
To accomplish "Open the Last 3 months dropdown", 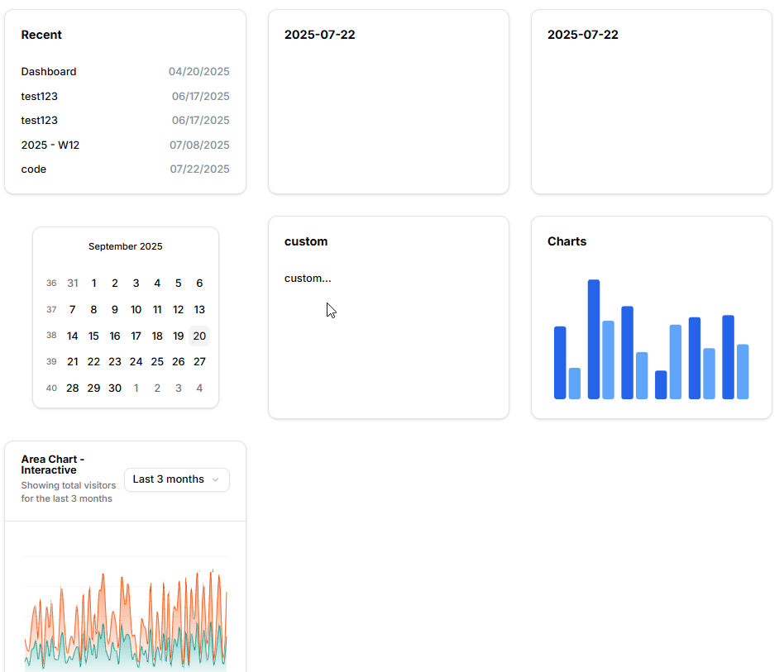I will tap(176, 479).
